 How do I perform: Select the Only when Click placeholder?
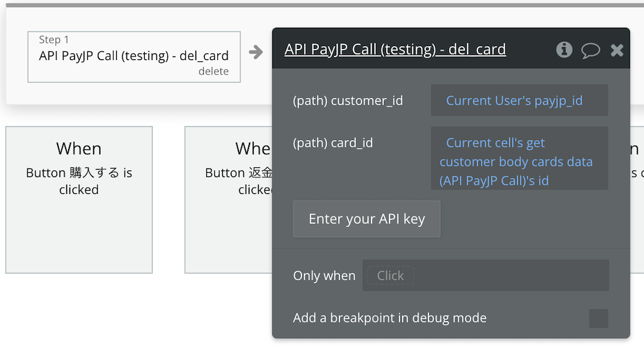[x=390, y=276]
